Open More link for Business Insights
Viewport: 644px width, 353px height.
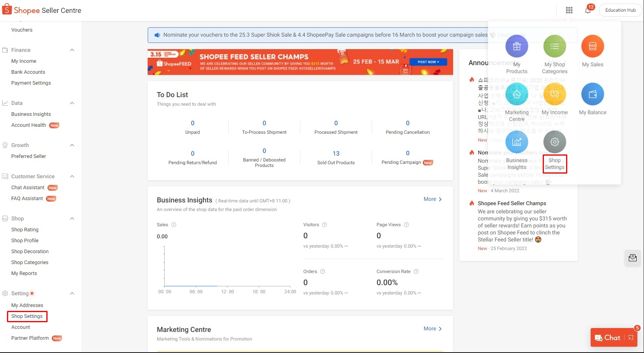coord(433,199)
